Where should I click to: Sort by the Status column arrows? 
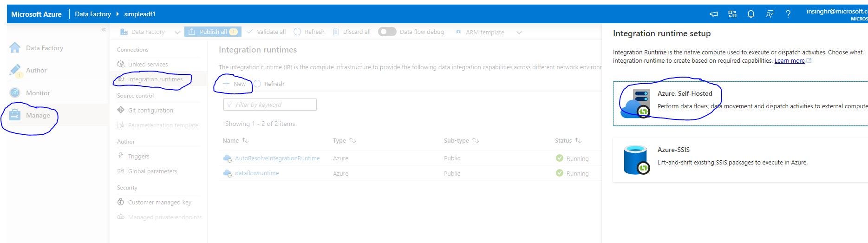tap(578, 140)
